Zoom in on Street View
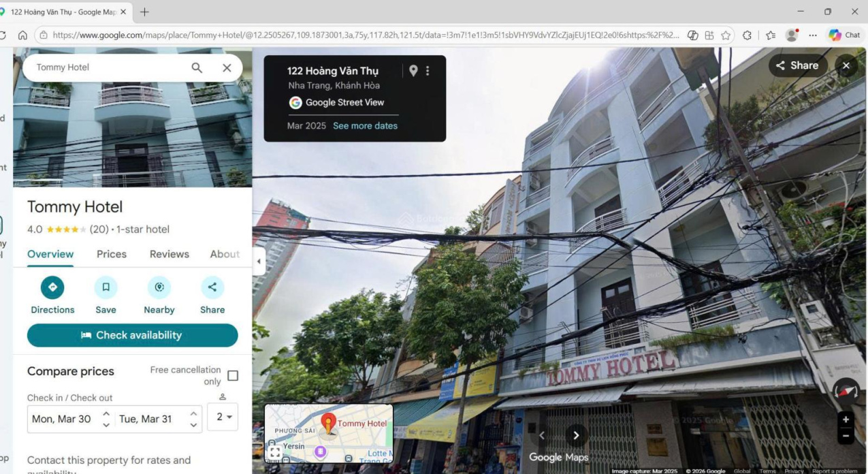 tap(846, 420)
